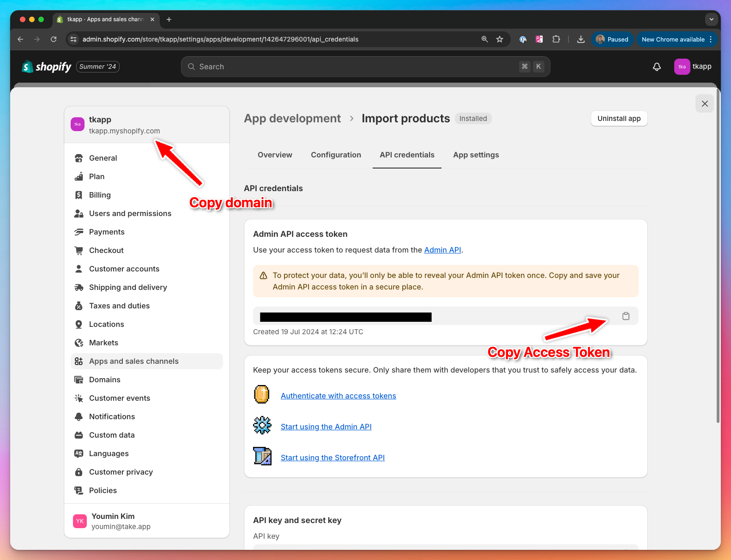Open Start using the Storefront API link
The height and width of the screenshot is (560, 731).
(x=332, y=458)
